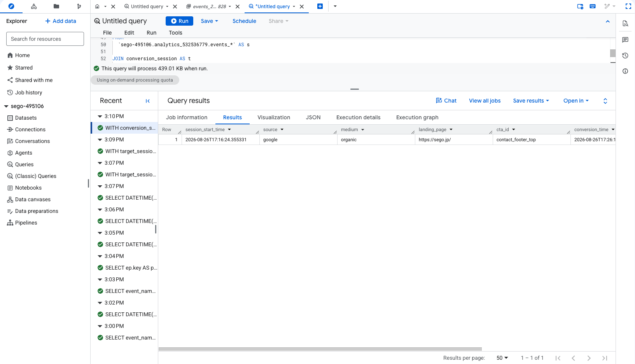
Task: Click the home tab icon
Action: [97, 7]
